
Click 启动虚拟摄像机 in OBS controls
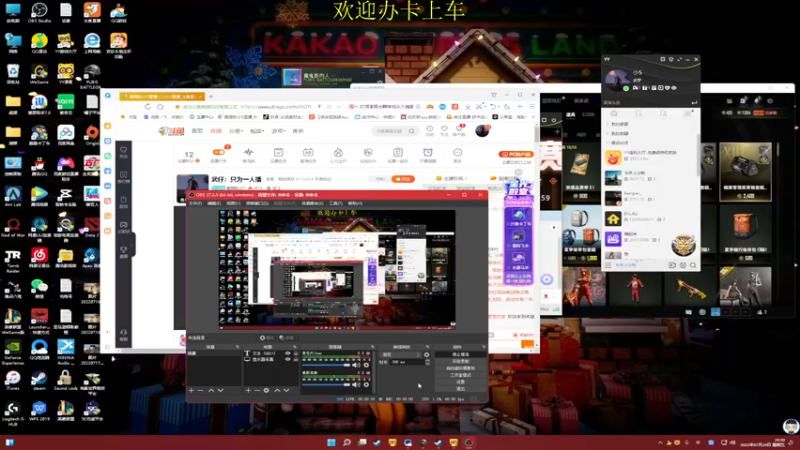(x=461, y=368)
